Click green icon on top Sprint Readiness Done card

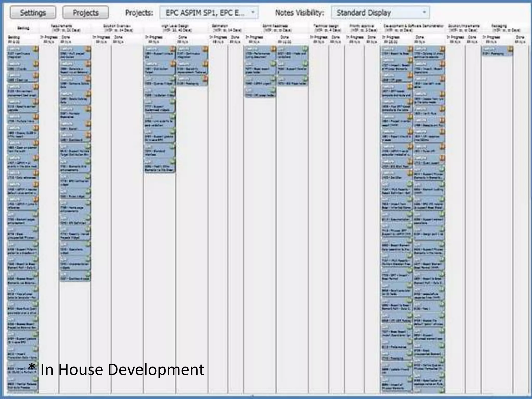(x=305, y=49)
